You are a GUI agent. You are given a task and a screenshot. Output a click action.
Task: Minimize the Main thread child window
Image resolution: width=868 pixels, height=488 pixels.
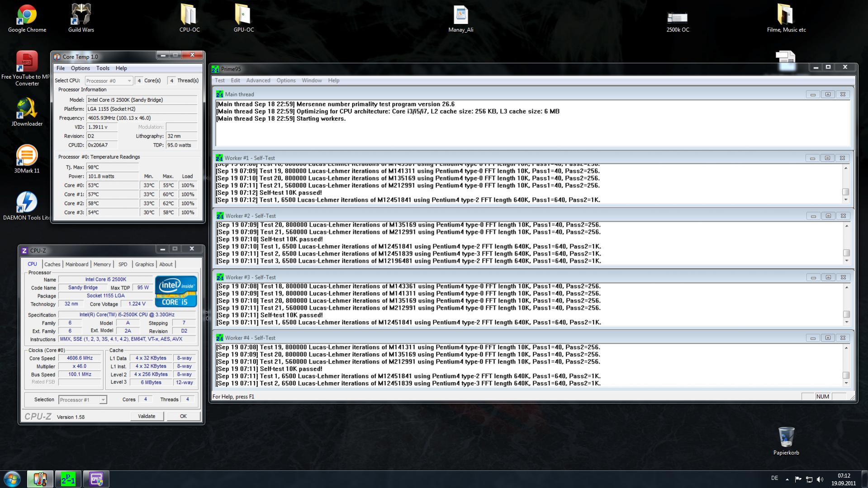(x=813, y=95)
